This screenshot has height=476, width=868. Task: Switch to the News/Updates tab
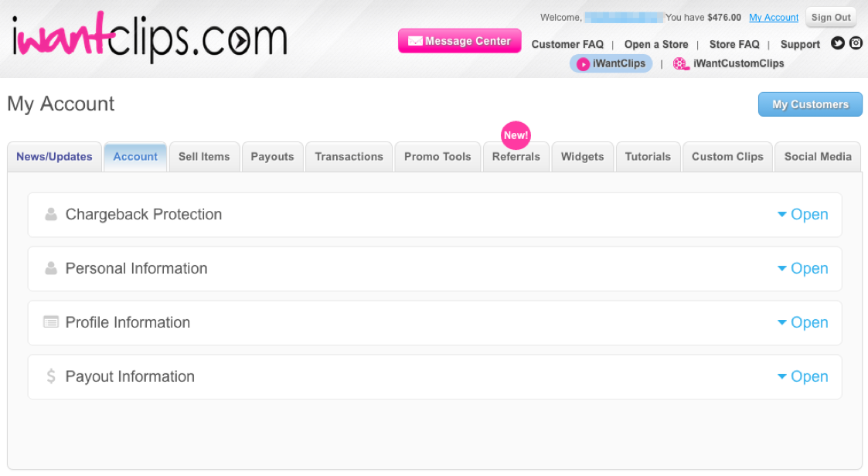[x=54, y=157]
